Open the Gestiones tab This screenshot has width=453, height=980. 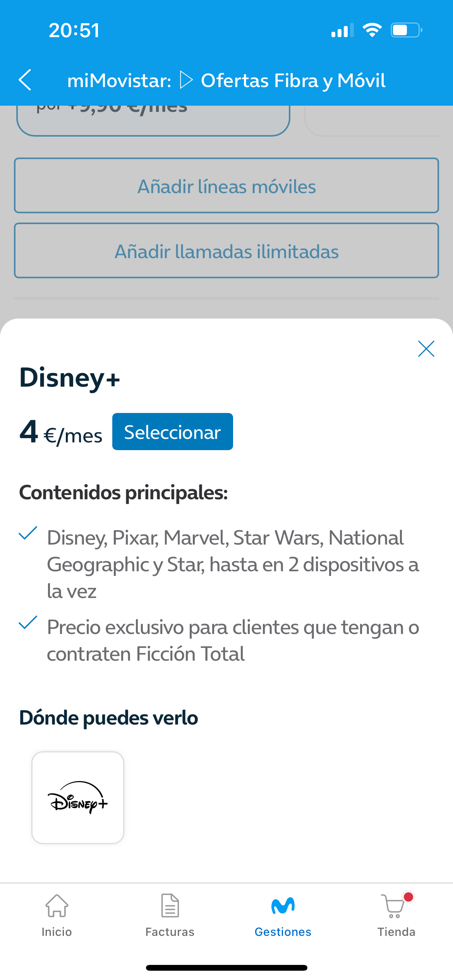[x=283, y=915]
